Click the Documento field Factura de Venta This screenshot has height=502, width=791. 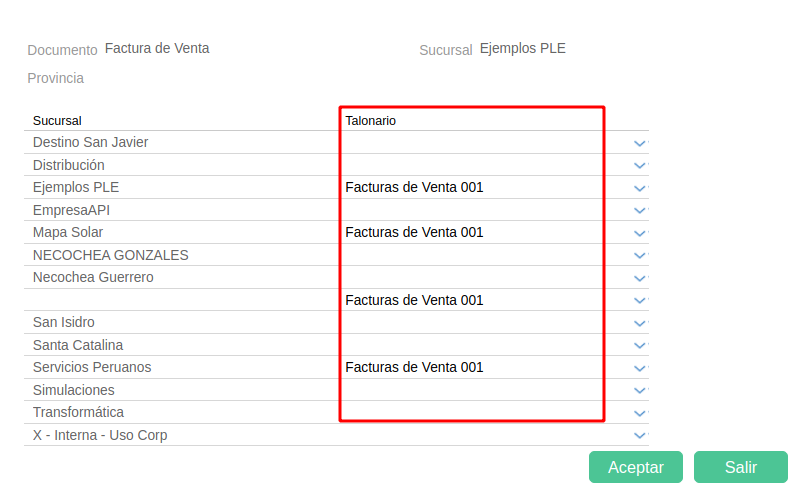coord(157,48)
